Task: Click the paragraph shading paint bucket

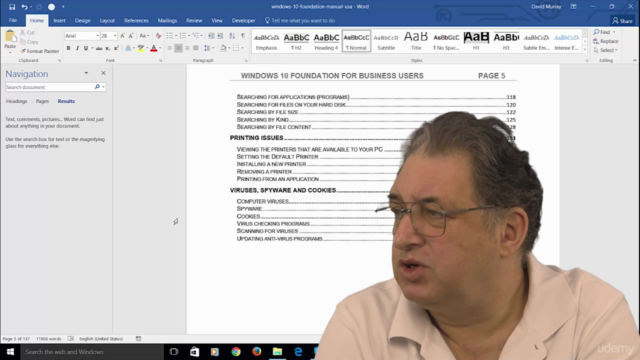Action: 223,48
